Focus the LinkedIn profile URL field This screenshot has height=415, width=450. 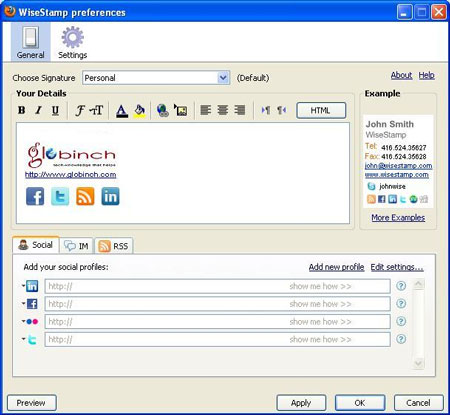point(217,286)
